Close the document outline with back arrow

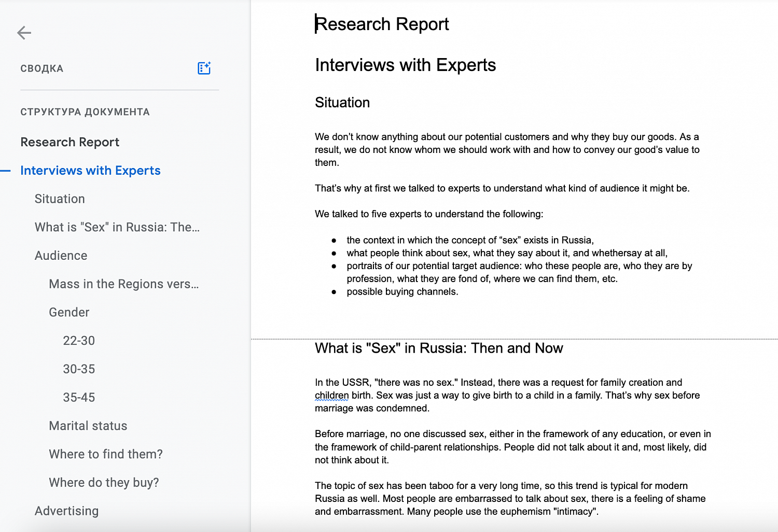(24, 33)
